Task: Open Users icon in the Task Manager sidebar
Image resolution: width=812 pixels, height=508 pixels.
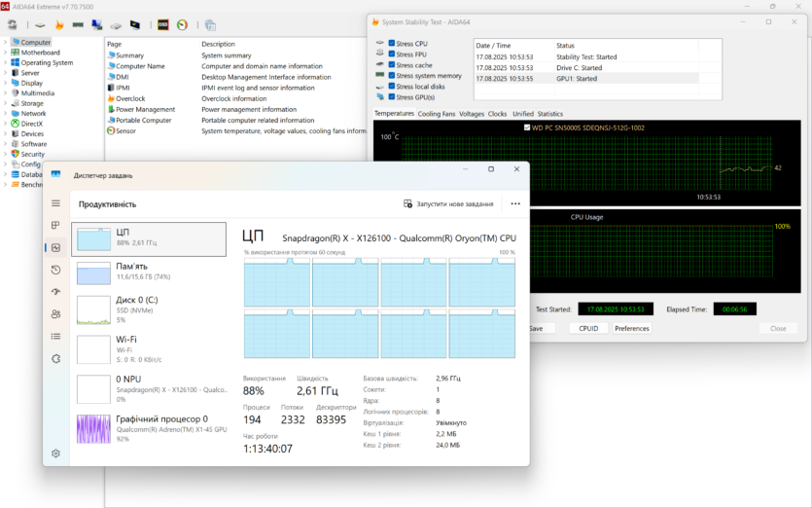Action: click(x=56, y=314)
